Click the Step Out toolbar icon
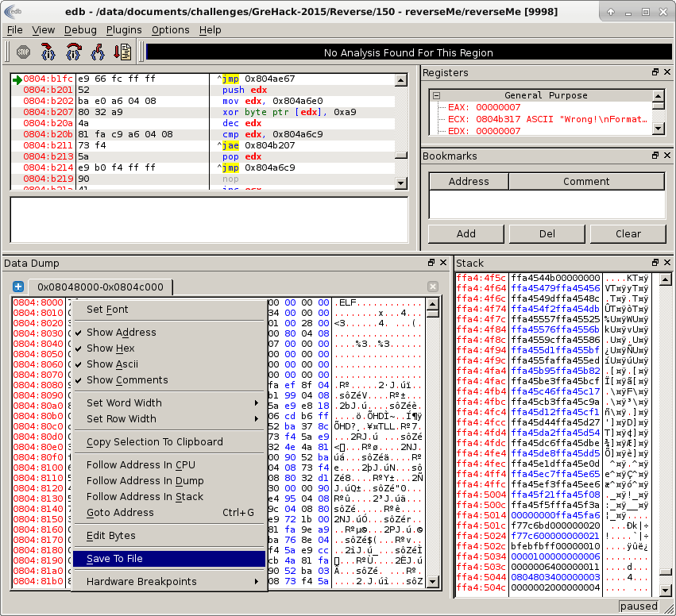The image size is (676, 616). pyautogui.click(x=99, y=52)
